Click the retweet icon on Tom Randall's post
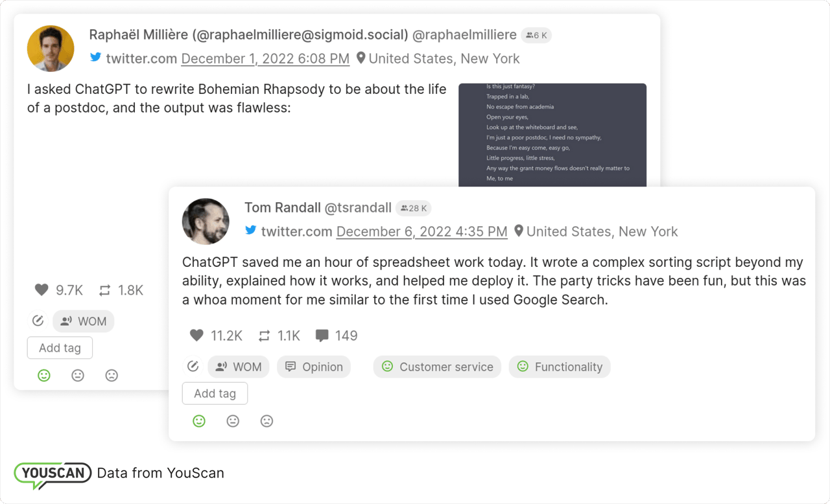 [x=264, y=336]
